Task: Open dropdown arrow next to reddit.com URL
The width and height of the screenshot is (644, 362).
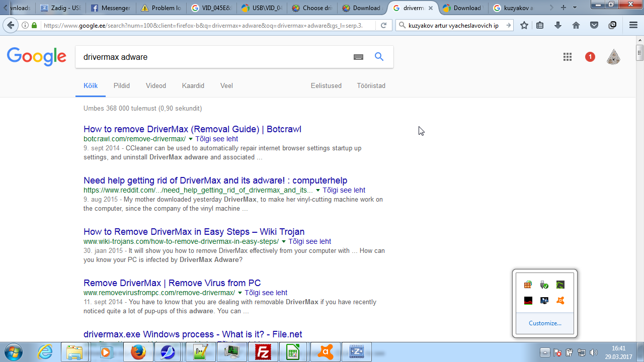Action: [318, 191]
